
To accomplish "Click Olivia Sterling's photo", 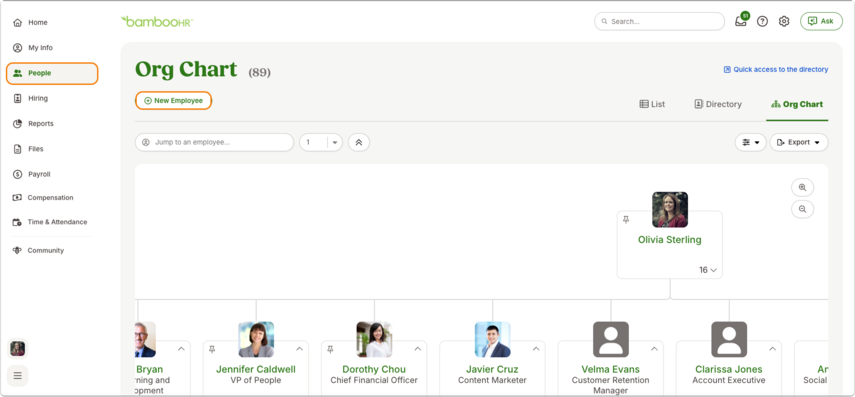I will (670, 209).
